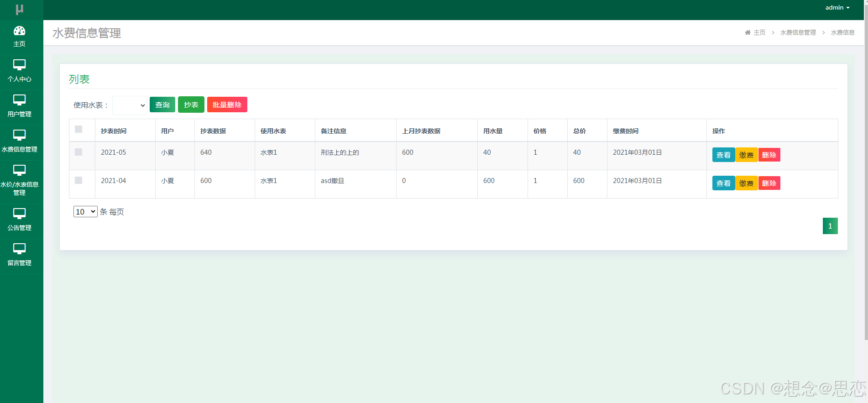868x403 pixels.
Task: Check the row checkbox for 2021-05
Action: (x=78, y=152)
